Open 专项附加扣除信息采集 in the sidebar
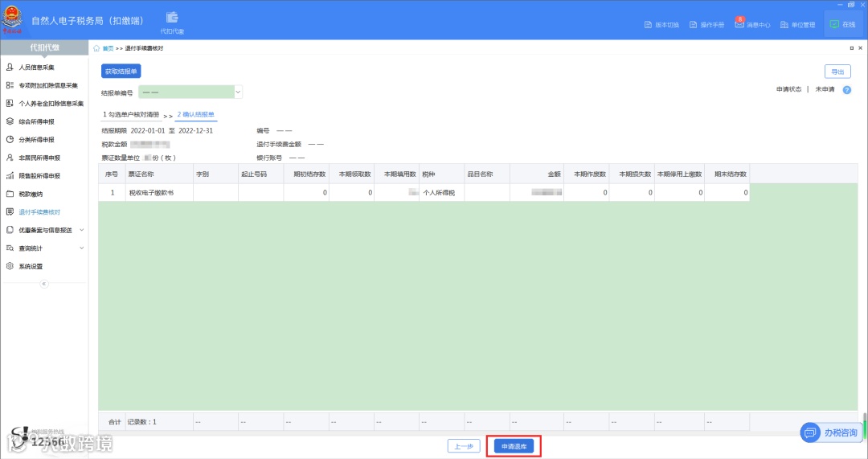 coord(48,85)
